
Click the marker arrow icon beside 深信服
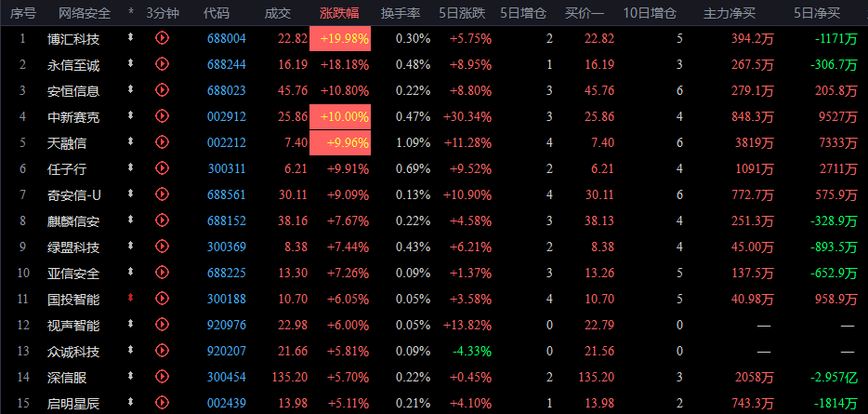[x=131, y=376]
